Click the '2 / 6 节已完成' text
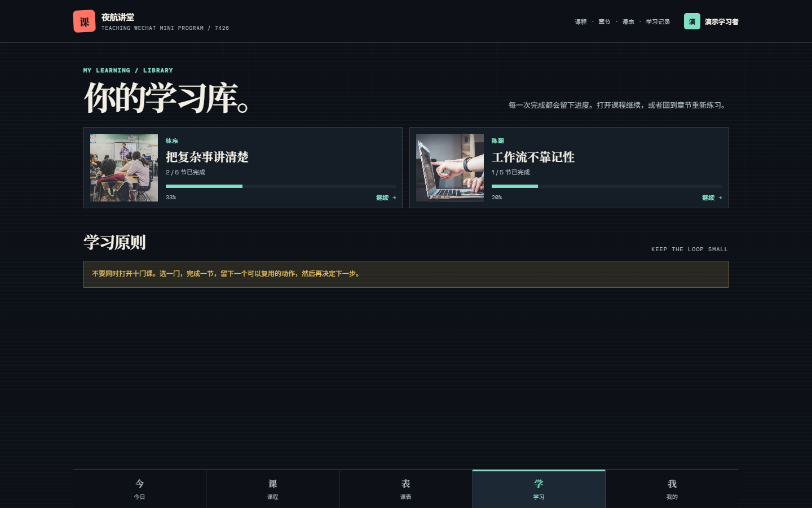Screen dimensions: 812x508 [x=186, y=172]
